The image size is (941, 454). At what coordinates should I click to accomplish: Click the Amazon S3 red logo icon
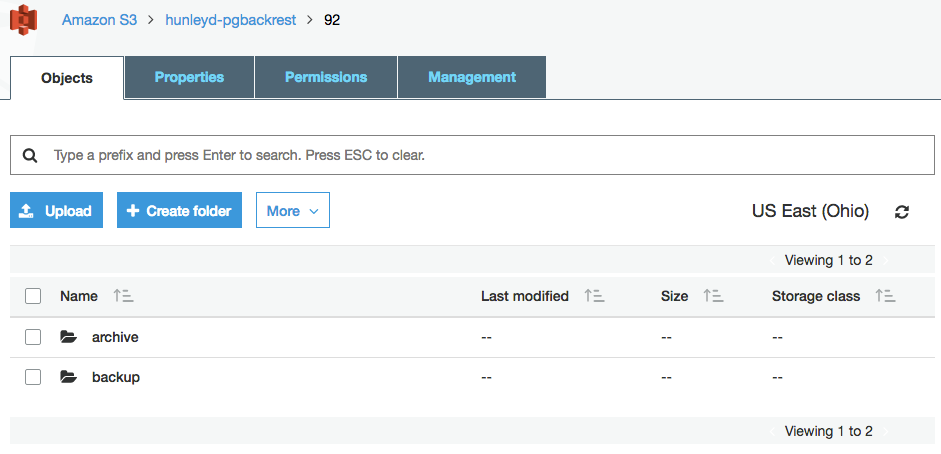24,20
